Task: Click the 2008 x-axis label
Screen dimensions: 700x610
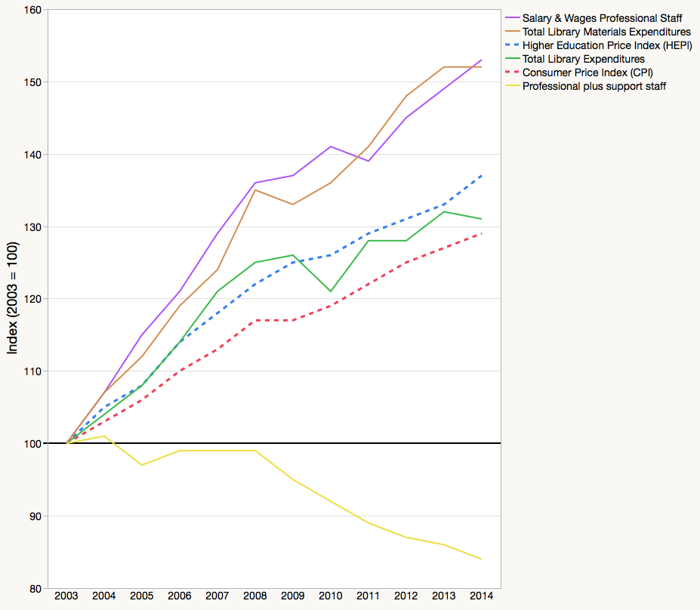Action: (x=254, y=596)
